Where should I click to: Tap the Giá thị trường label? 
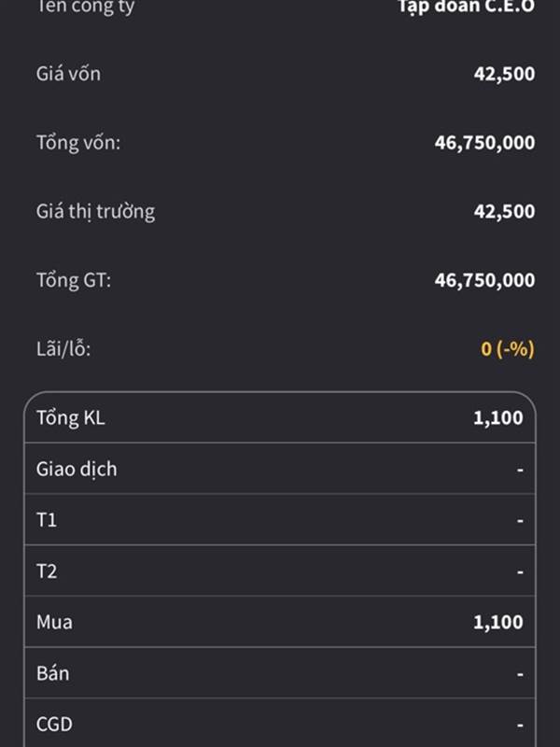96,212
